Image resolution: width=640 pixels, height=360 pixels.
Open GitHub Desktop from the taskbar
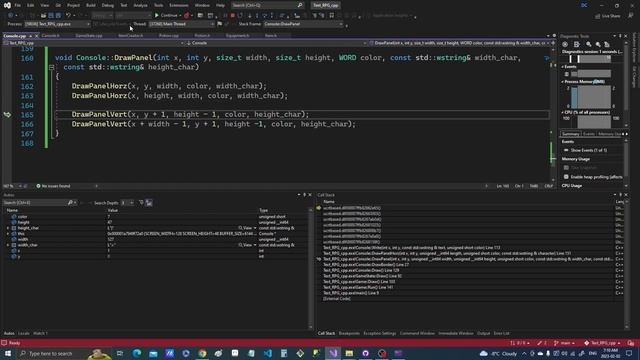[x=365, y=353]
